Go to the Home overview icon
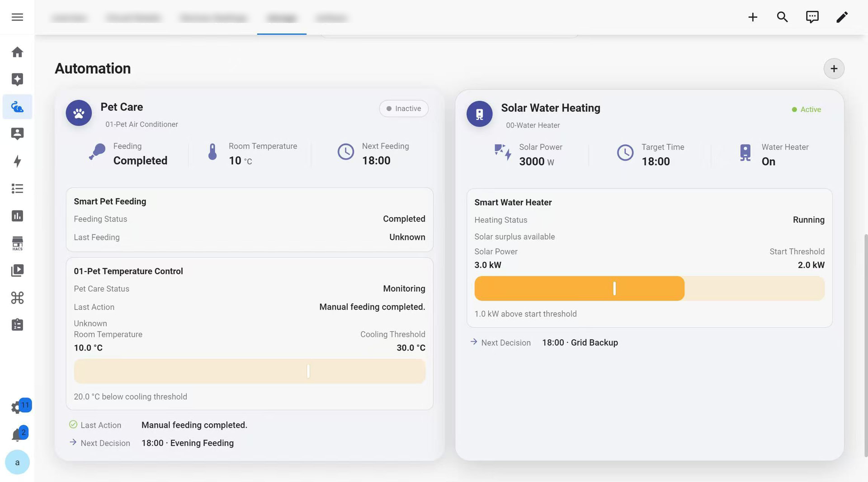Screen dimensions: 868x482 (17, 52)
